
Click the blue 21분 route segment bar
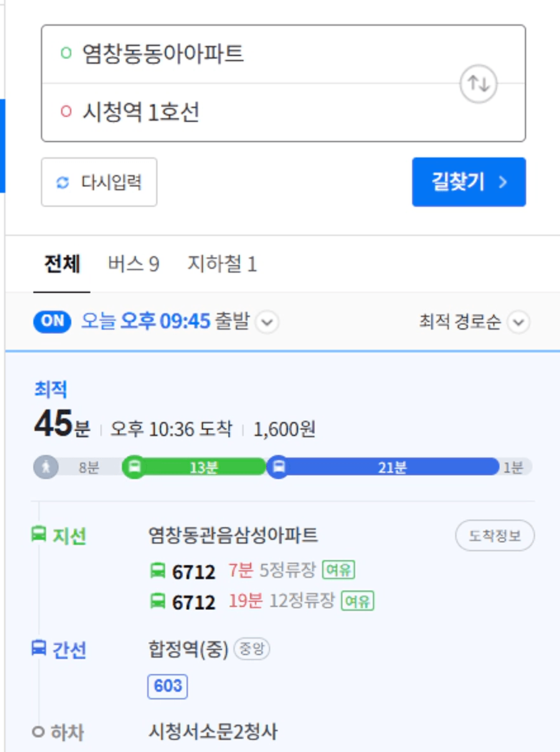pyautogui.click(x=391, y=466)
